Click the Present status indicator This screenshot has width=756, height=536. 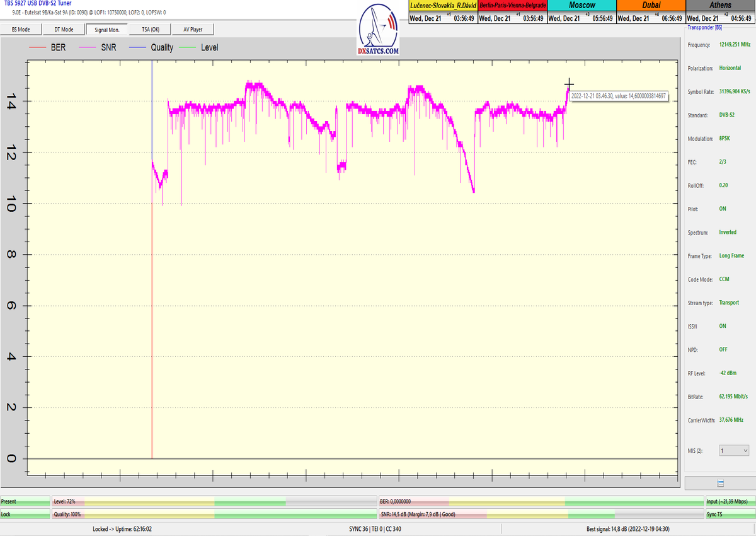(25, 501)
